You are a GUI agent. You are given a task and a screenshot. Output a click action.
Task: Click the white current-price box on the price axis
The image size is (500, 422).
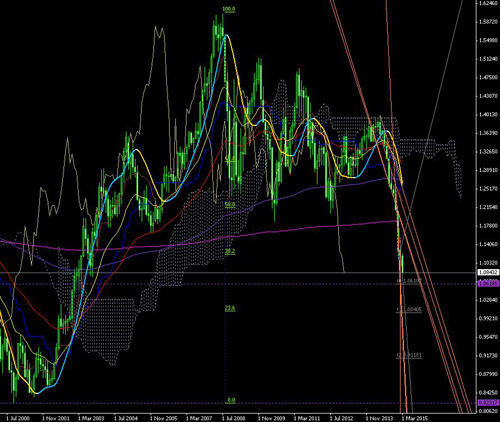[x=488, y=272]
